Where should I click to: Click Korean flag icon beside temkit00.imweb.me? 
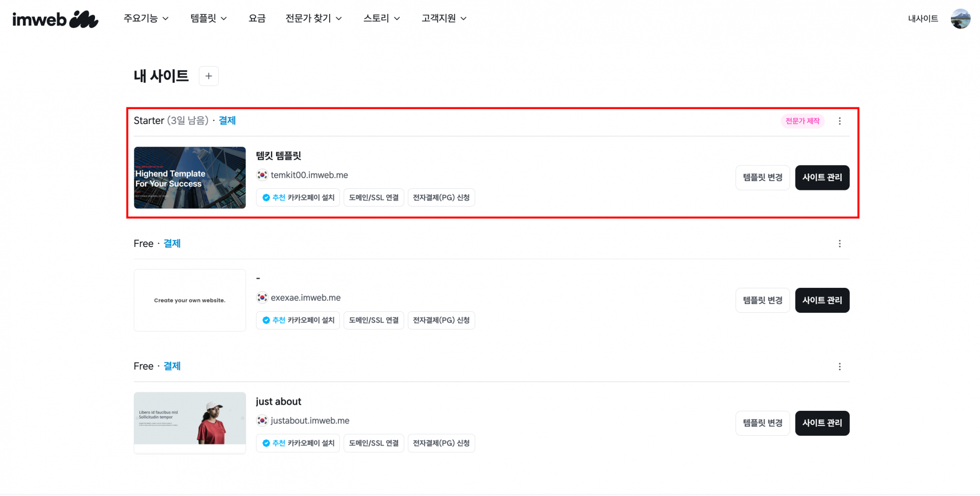[x=262, y=175]
